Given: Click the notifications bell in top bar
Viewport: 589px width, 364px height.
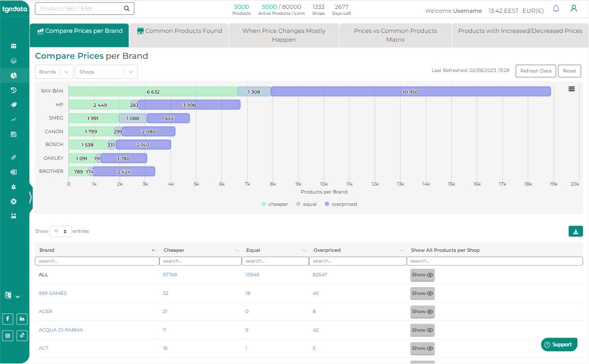Looking at the screenshot, I should [x=556, y=8].
